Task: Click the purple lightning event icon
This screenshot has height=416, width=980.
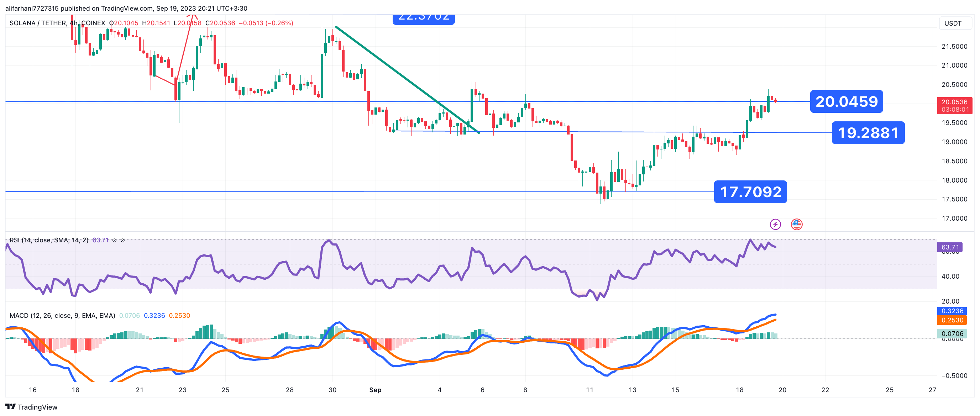Action: click(775, 224)
